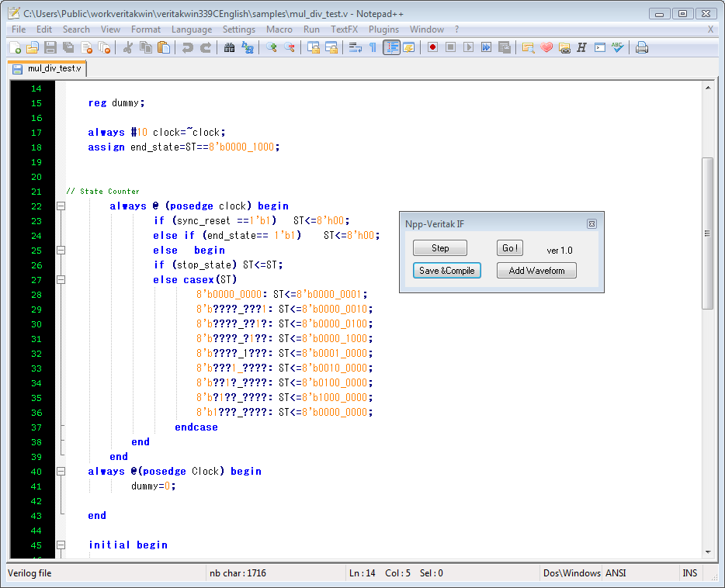The width and height of the screenshot is (725, 588).
Task: Click the Start Recording macro icon
Action: click(x=433, y=47)
